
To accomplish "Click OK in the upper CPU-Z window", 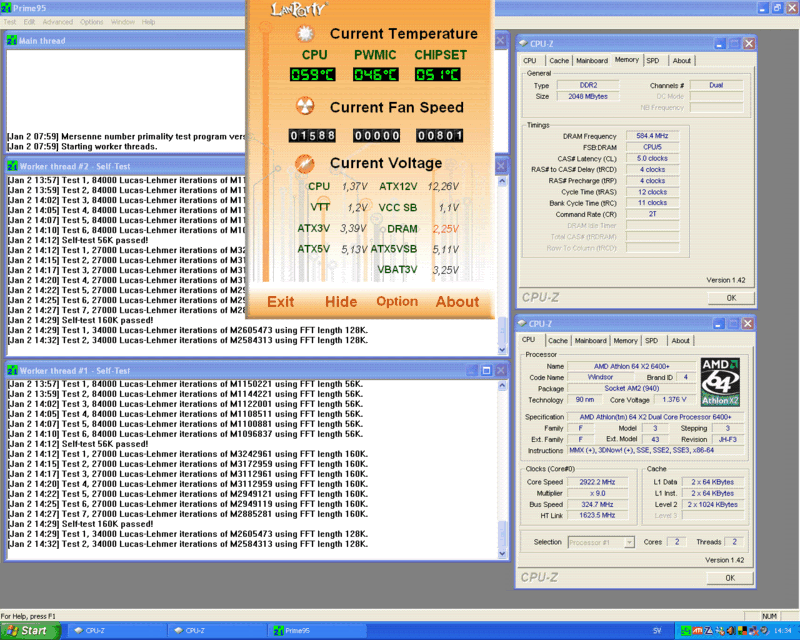I will click(731, 298).
